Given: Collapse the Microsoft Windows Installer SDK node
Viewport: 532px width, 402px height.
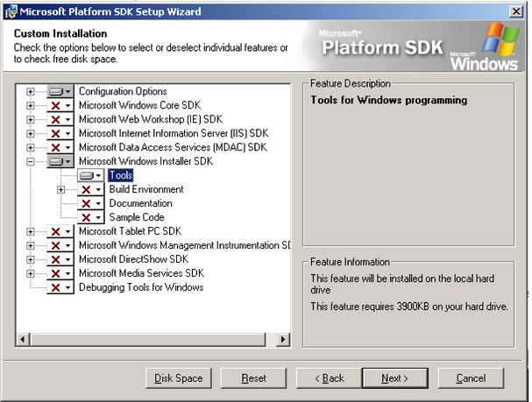Looking at the screenshot, I should click(x=30, y=161).
